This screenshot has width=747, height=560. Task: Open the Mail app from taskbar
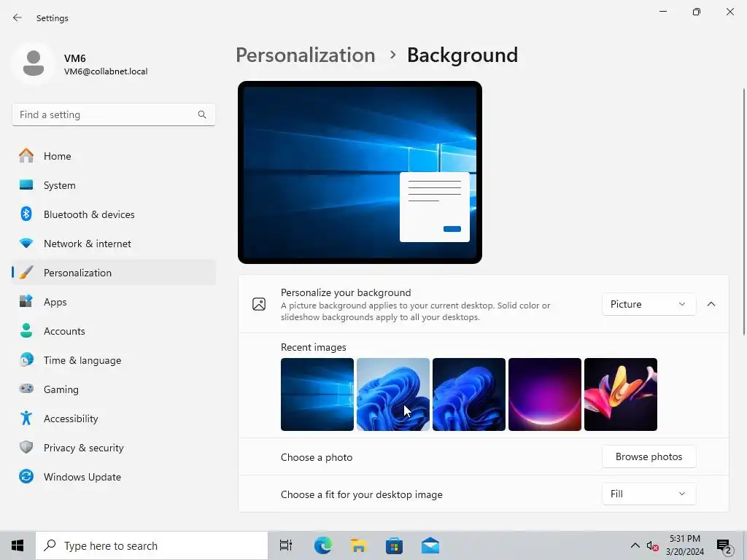430,545
